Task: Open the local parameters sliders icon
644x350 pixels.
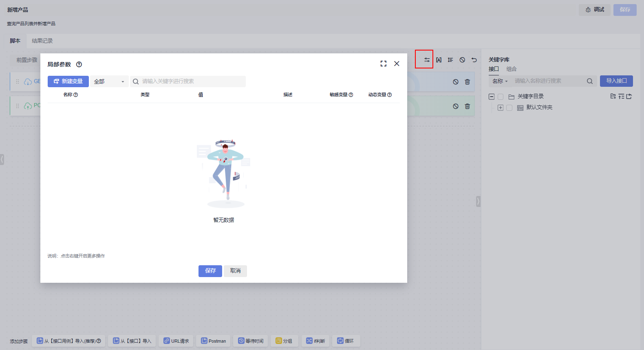Action: point(427,60)
